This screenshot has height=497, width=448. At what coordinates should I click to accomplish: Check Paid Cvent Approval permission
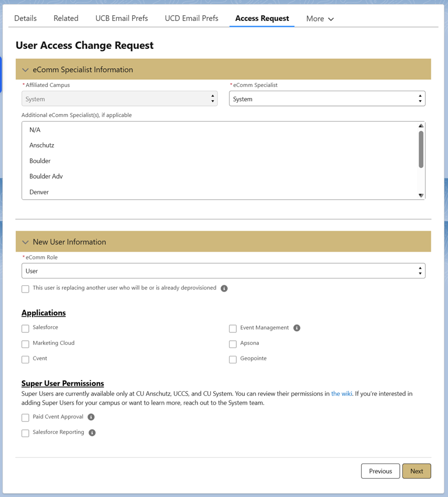tap(25, 417)
